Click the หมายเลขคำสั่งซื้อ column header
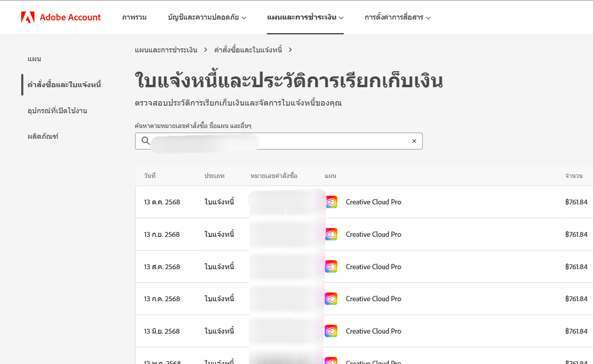The height and width of the screenshot is (364, 593). coord(274,176)
